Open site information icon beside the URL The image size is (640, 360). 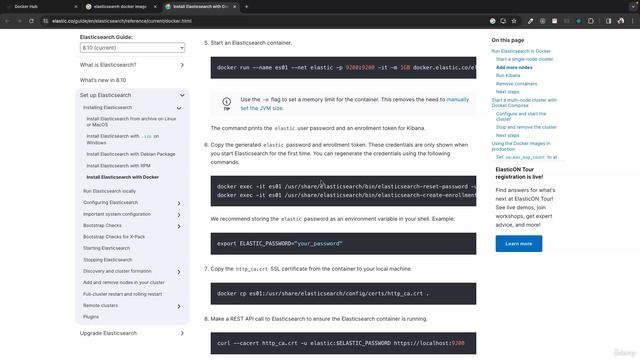point(45,21)
